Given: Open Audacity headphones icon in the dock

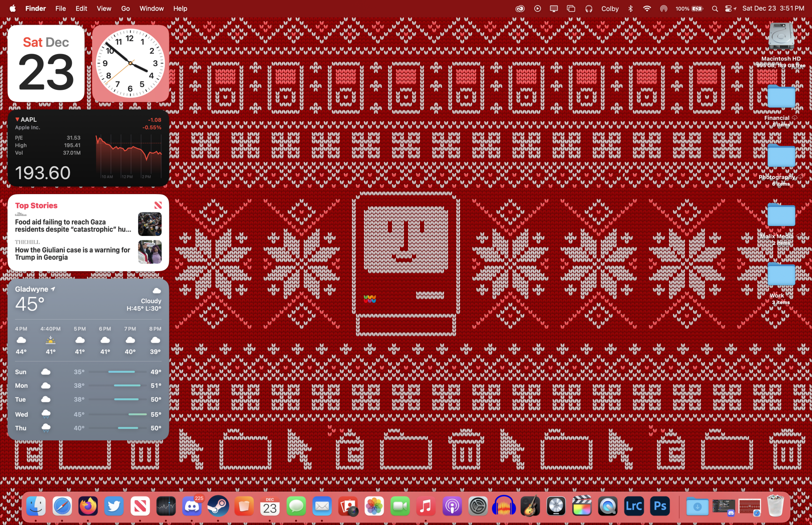Looking at the screenshot, I should [x=504, y=506].
